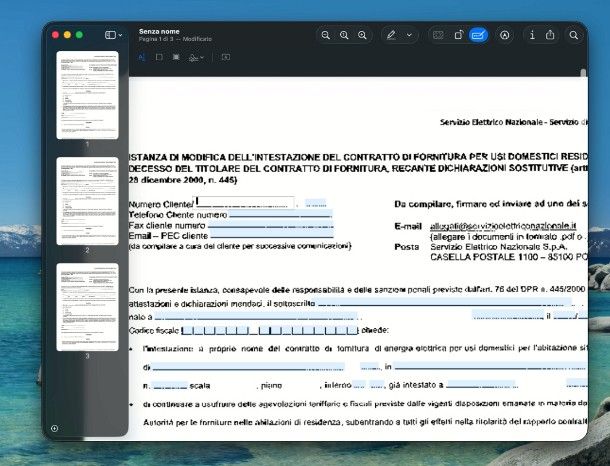Click the field after 'già intestato a'
The width and height of the screenshot is (610, 466).
click(x=481, y=385)
